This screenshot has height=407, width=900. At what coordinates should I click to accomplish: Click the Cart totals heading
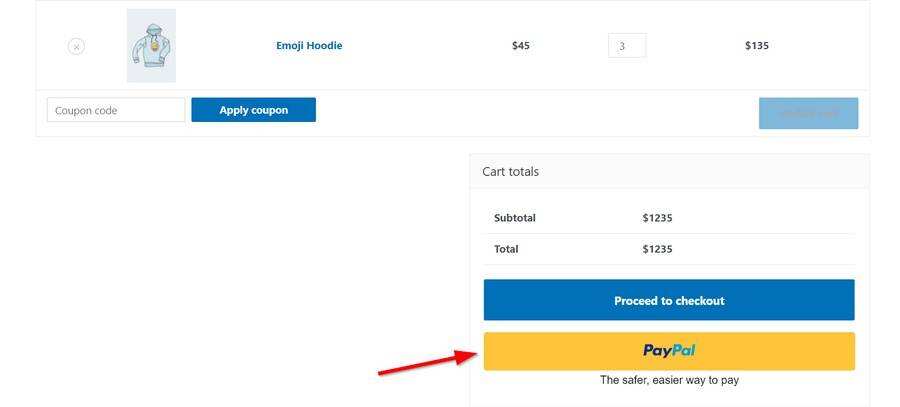click(x=510, y=171)
